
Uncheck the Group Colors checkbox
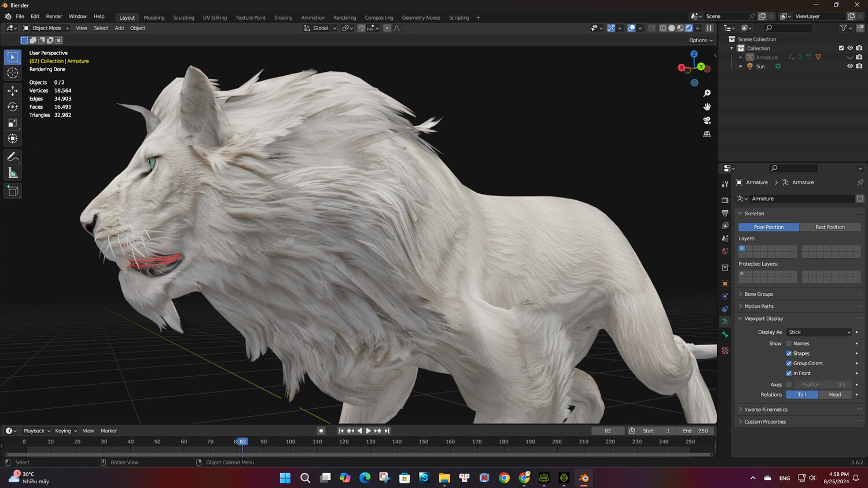pyautogui.click(x=789, y=364)
